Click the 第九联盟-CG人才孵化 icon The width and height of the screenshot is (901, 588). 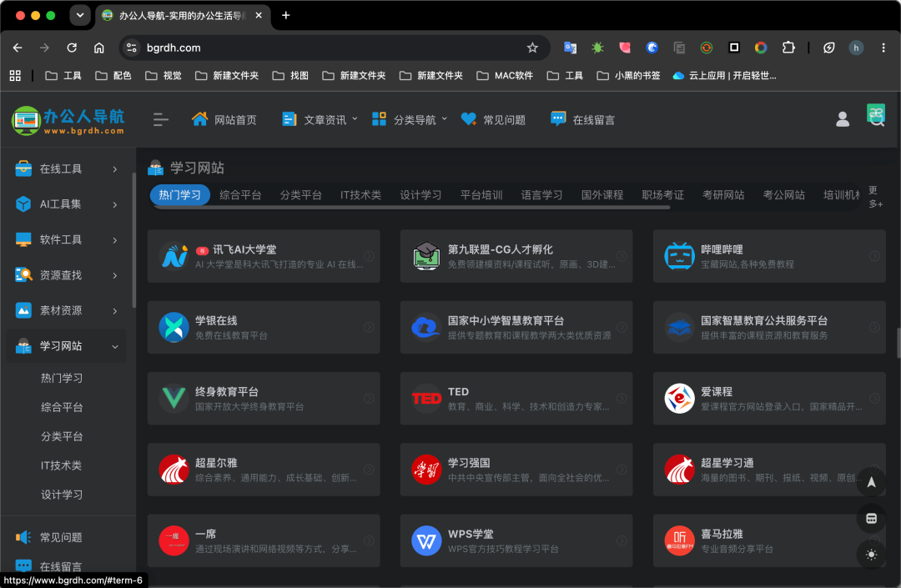coord(426,256)
